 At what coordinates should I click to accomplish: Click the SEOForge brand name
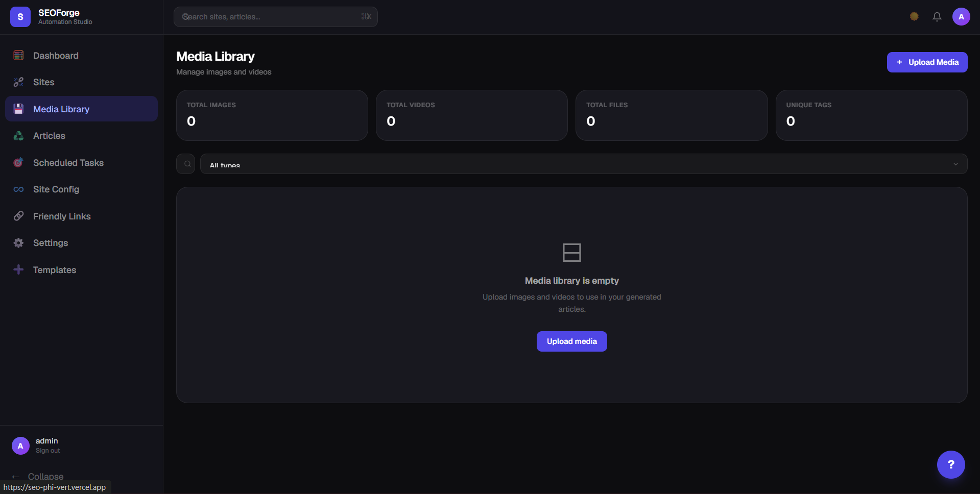59,13
